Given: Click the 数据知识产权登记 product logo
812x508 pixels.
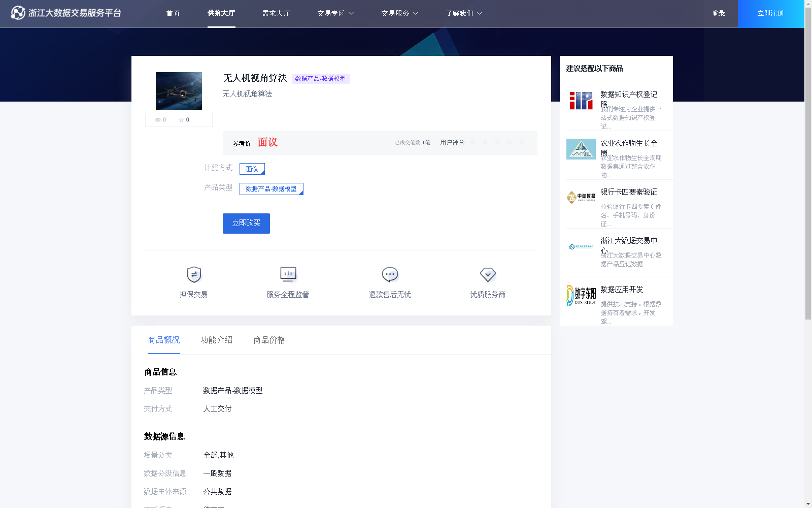Looking at the screenshot, I should (581, 101).
